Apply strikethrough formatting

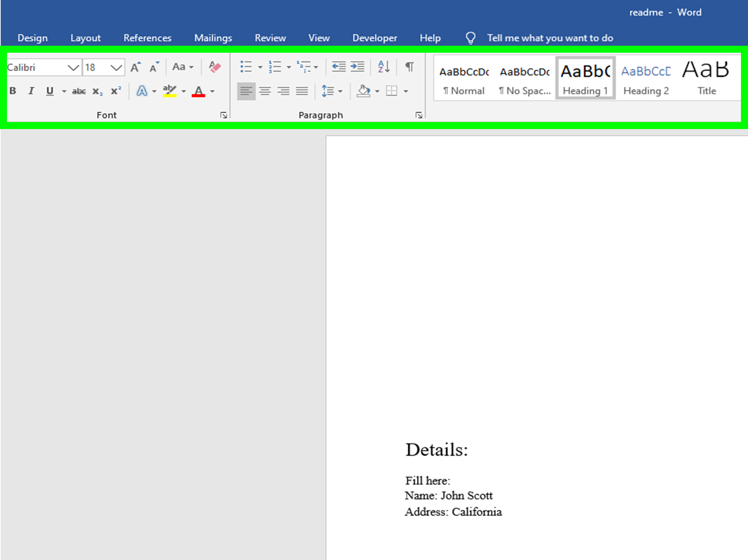tap(79, 91)
